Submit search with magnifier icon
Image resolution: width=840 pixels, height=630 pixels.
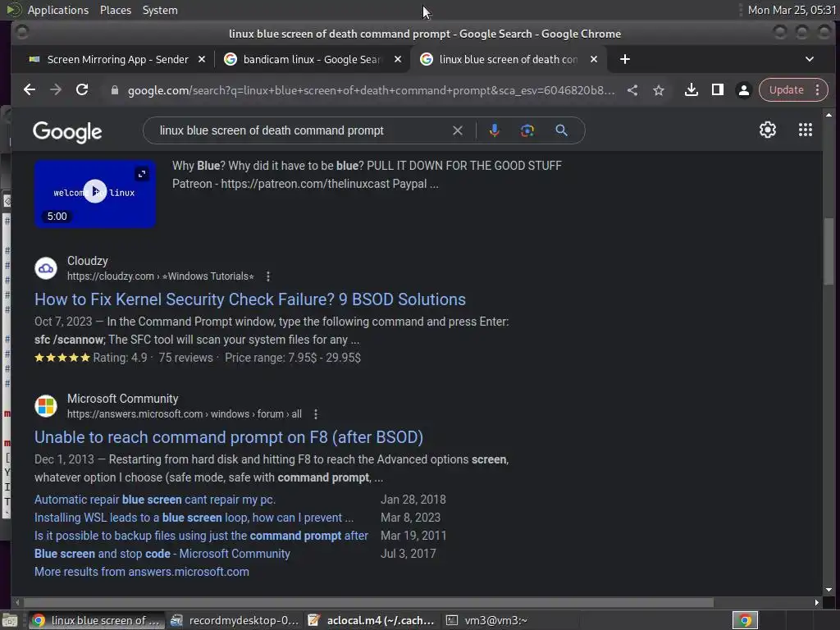click(561, 130)
